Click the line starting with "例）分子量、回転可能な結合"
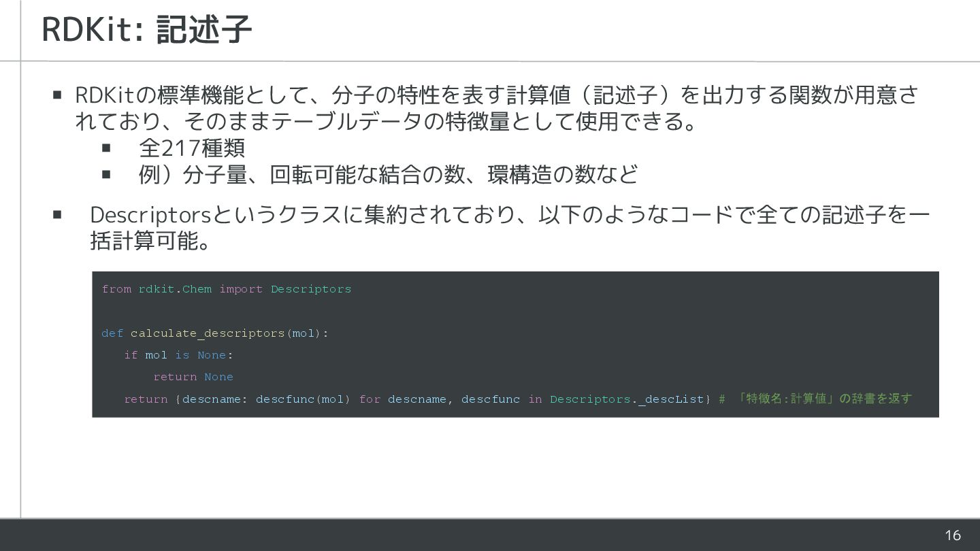The image size is (980, 551). pos(388,174)
